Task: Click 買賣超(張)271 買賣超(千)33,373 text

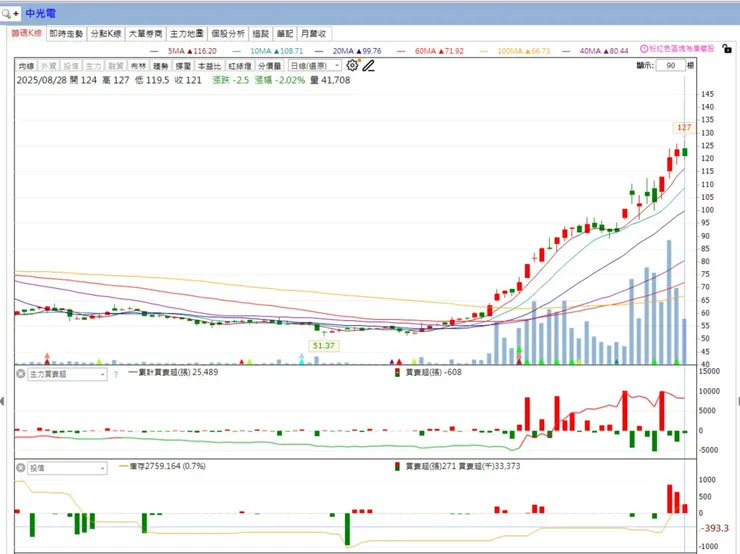Action: point(462,466)
